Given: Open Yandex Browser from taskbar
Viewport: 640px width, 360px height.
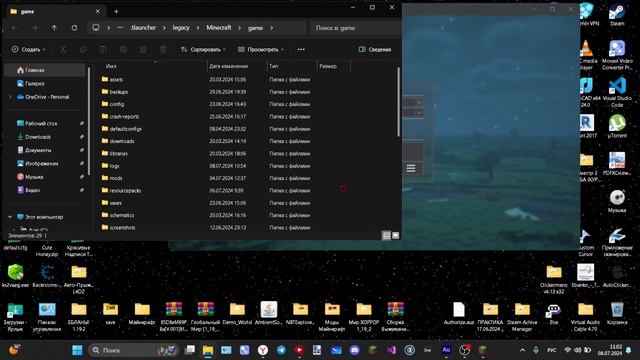Looking at the screenshot, I should coord(263,350).
